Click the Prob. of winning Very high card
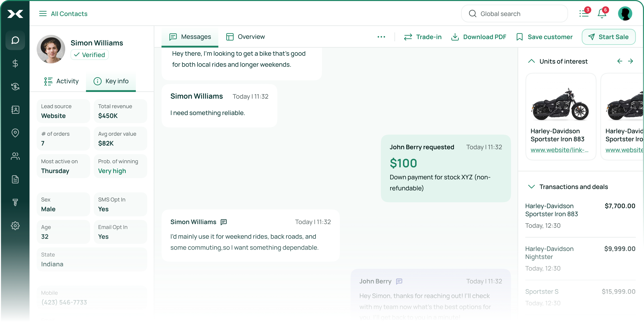The width and height of the screenshot is (644, 322). (121, 166)
